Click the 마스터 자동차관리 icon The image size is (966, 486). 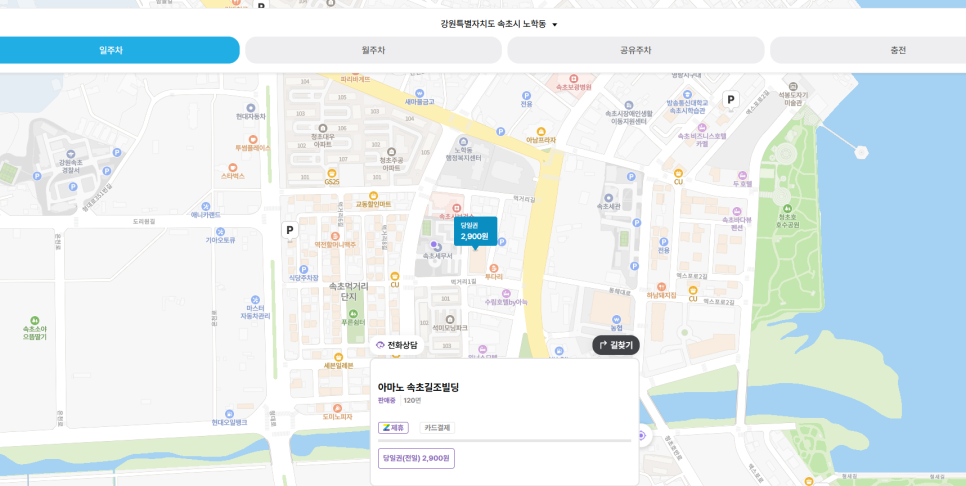click(255, 299)
